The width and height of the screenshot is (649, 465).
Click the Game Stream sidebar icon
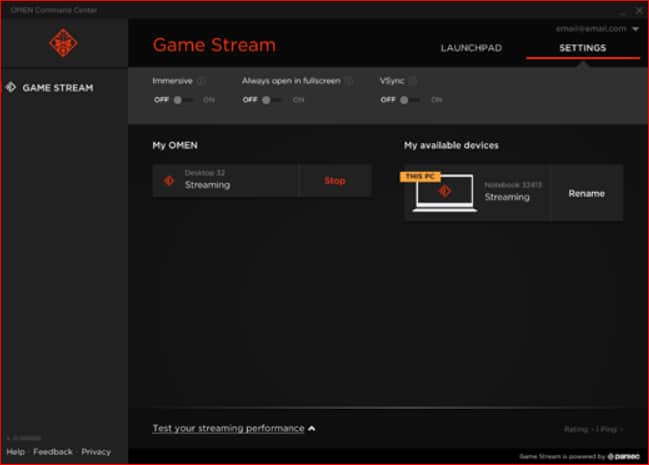click(x=11, y=87)
